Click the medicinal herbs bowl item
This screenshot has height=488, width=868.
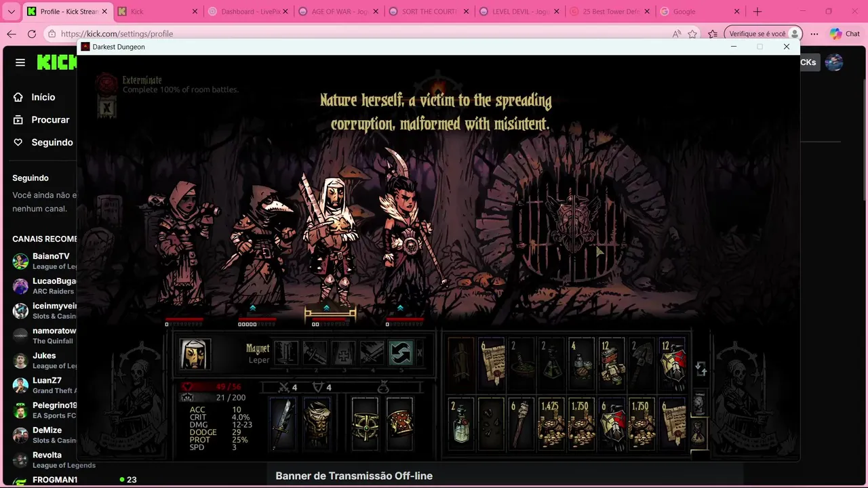click(522, 364)
